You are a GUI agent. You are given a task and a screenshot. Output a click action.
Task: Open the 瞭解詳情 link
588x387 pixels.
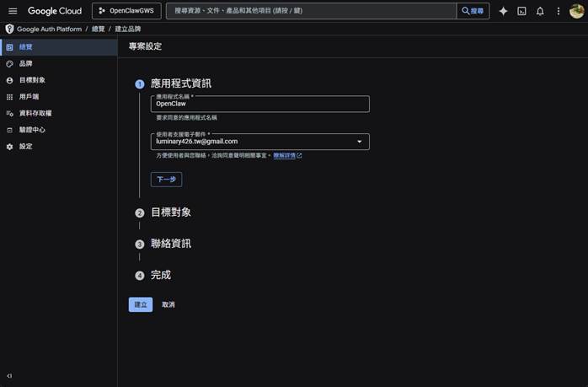(x=286, y=156)
